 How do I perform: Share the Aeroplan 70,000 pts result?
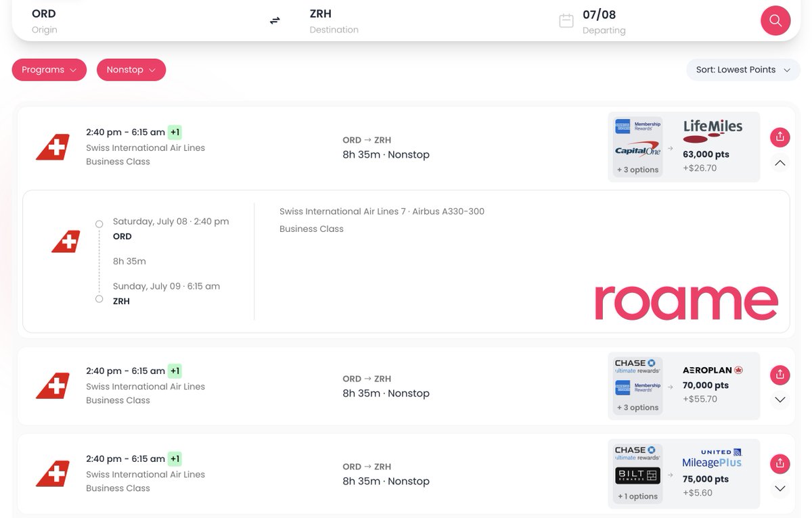coord(780,375)
